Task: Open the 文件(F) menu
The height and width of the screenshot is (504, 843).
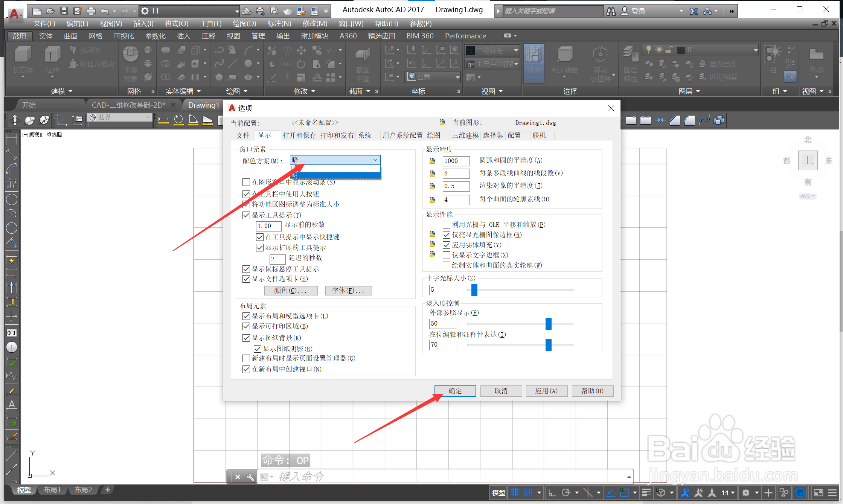Action: [x=44, y=24]
